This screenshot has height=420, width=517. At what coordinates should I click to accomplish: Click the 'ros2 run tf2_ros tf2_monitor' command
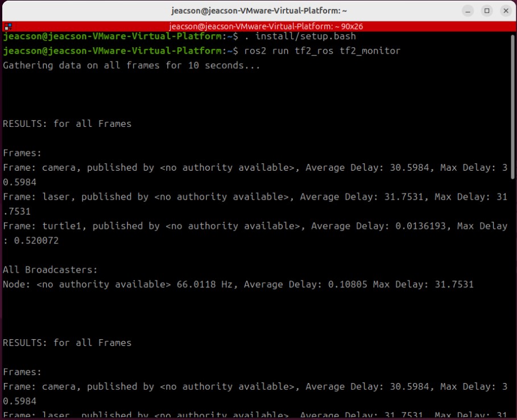(x=321, y=51)
